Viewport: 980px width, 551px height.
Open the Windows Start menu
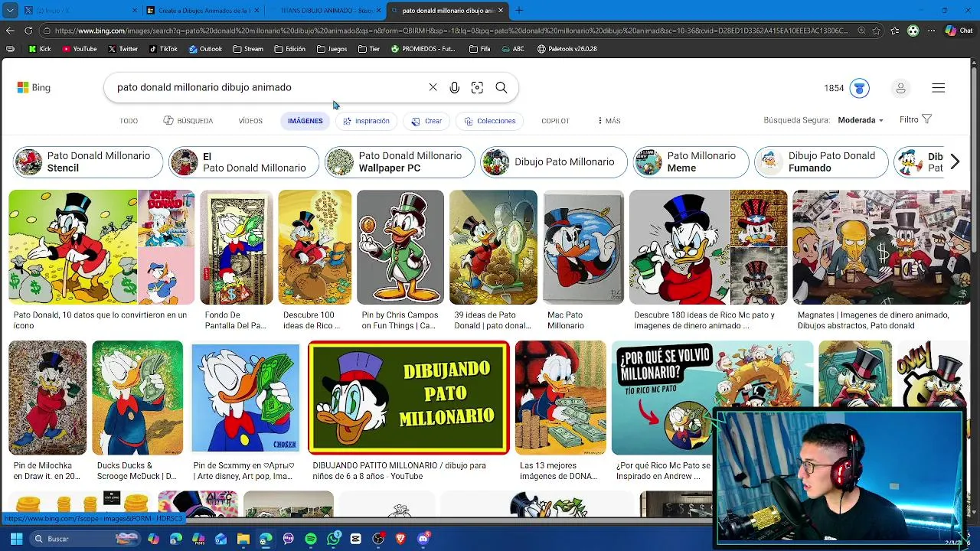pos(16,539)
